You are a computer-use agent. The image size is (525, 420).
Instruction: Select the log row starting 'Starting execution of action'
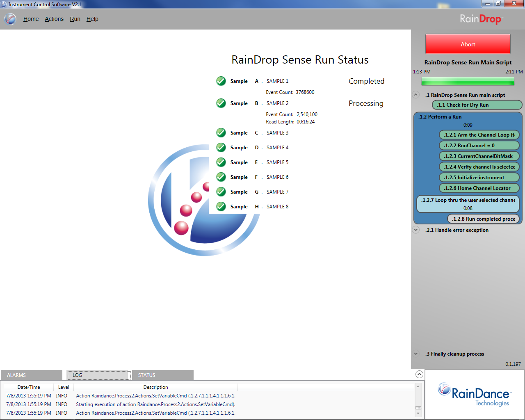pos(209,404)
